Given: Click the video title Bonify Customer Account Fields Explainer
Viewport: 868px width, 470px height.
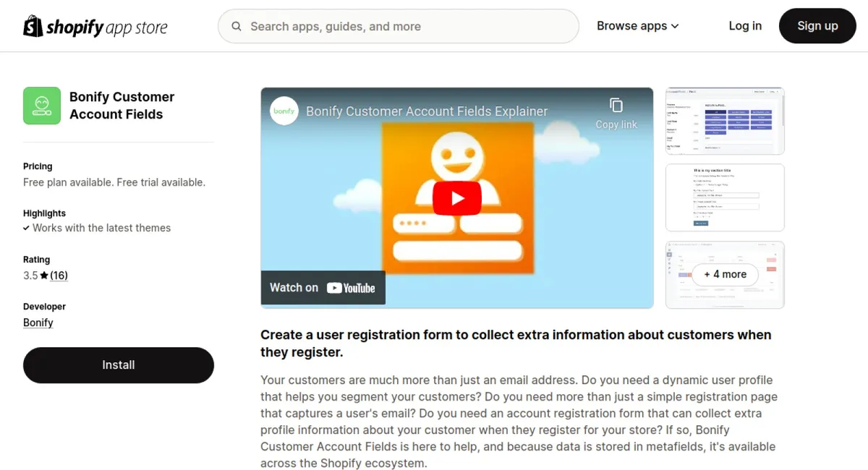Looking at the screenshot, I should 427,111.
